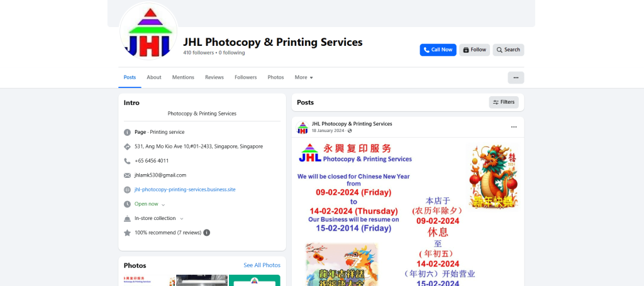Open post author name JHL Photocopy & Printing Services

(352, 123)
